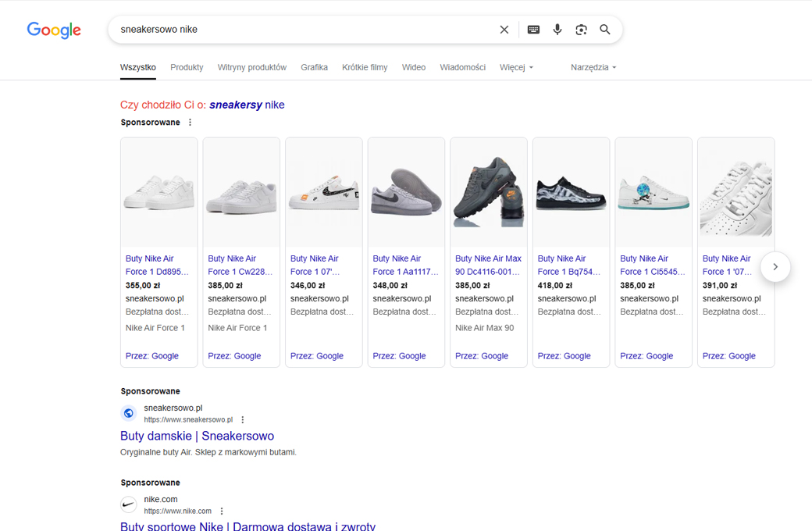Click the https://www.nike.com URL
Screen dimensions: 812x531
[178, 511]
